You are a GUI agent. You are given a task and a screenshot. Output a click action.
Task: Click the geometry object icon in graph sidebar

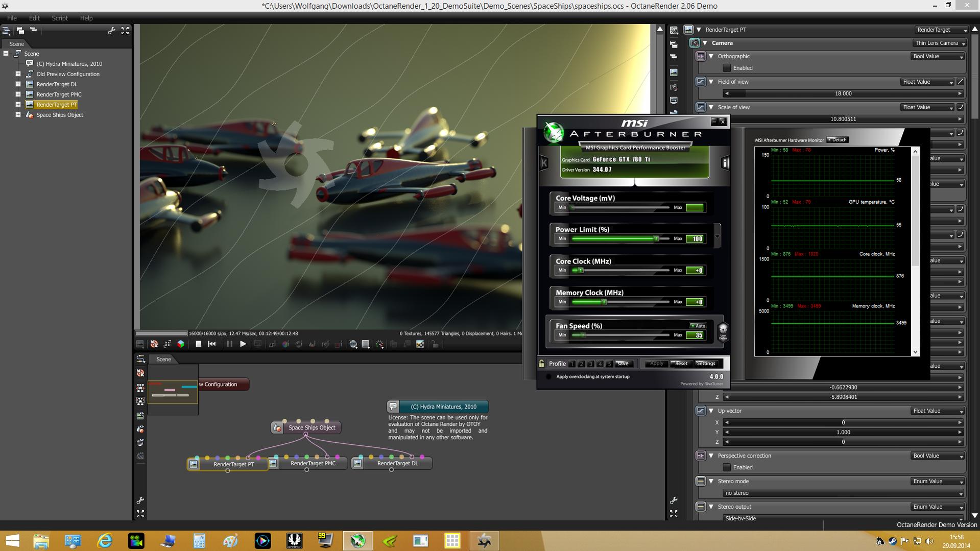[x=140, y=429]
